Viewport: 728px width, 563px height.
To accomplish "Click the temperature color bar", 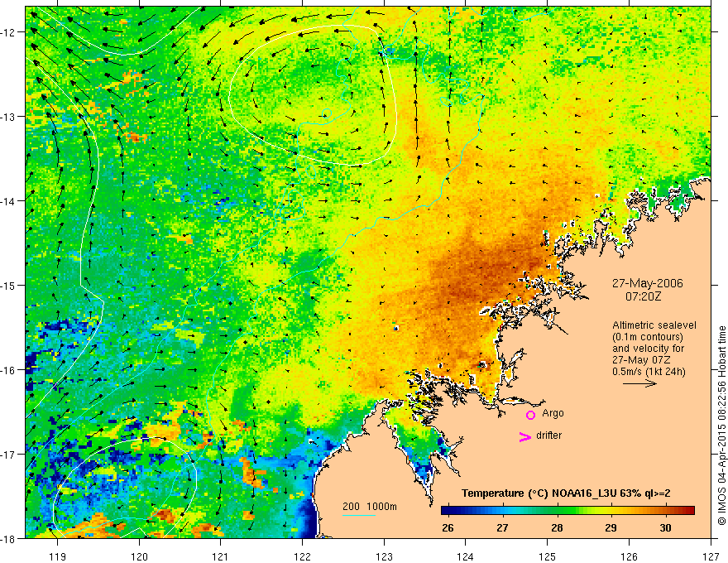I will (568, 510).
